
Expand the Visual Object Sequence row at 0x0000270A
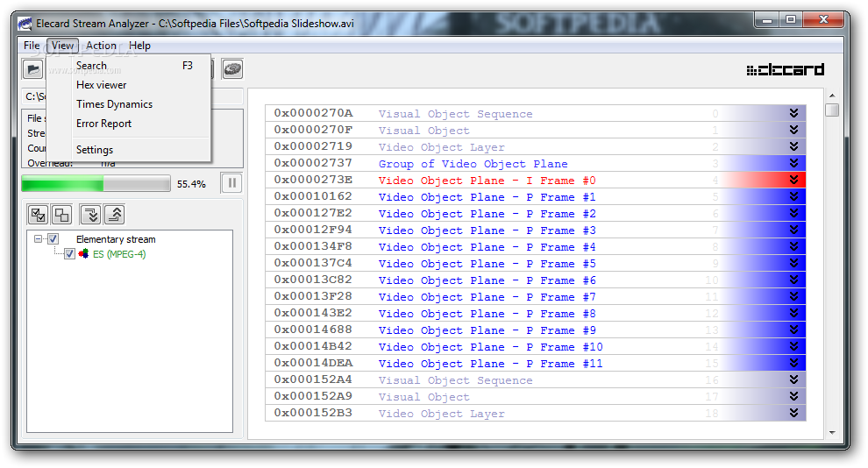pos(793,113)
